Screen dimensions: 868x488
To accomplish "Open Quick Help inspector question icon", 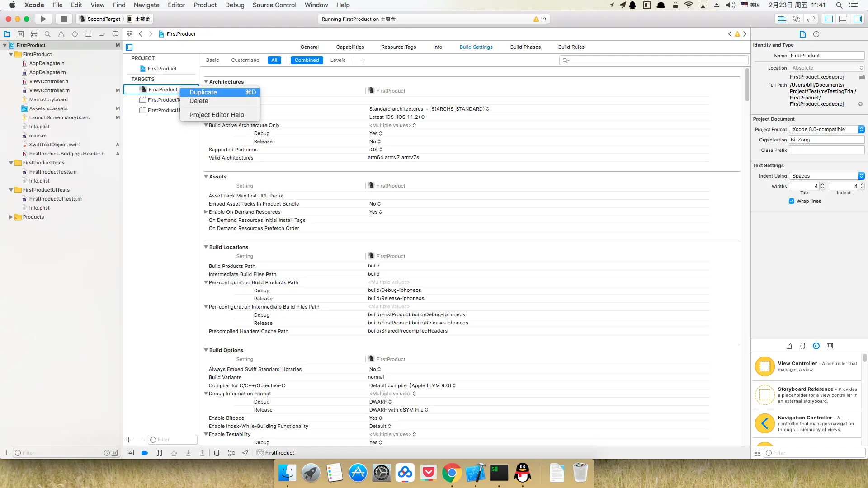I will 816,34.
